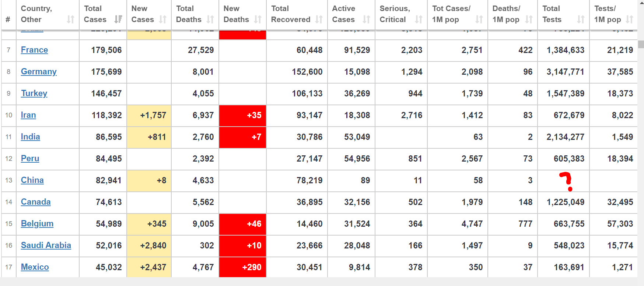Image resolution: width=644 pixels, height=286 pixels.
Task: Open the Peru country link
Action: click(30, 159)
